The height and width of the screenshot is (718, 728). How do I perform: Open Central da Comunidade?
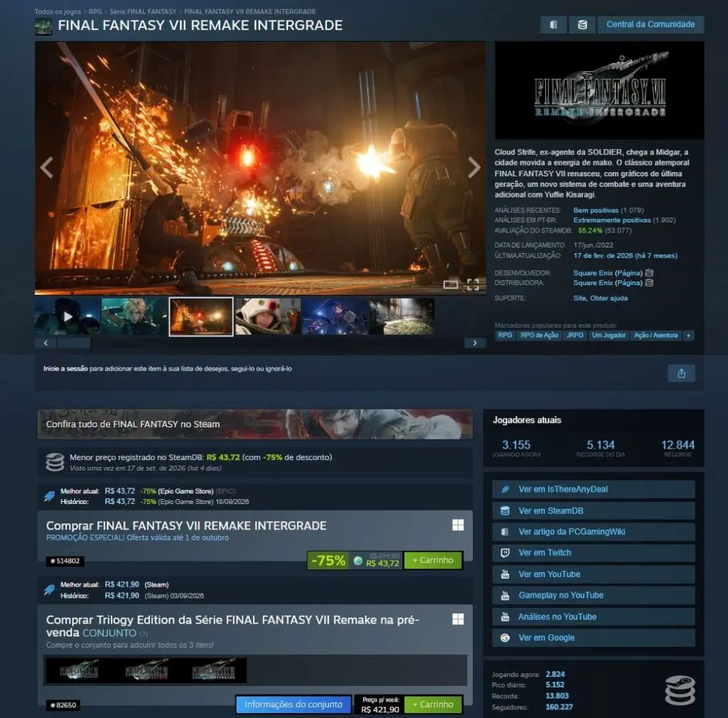coord(651,25)
